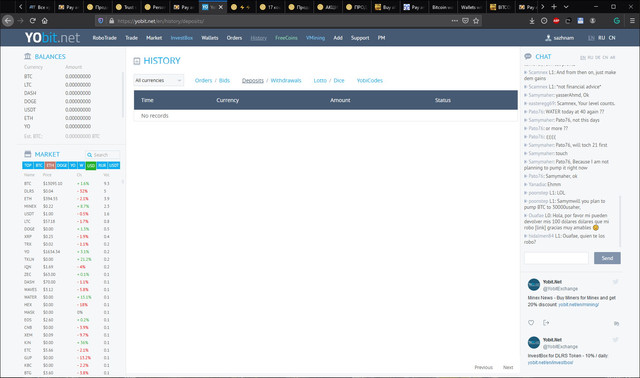Viewport: 640px width, 378px height.
Task: Show Withdrawals history link
Action: [x=286, y=80]
